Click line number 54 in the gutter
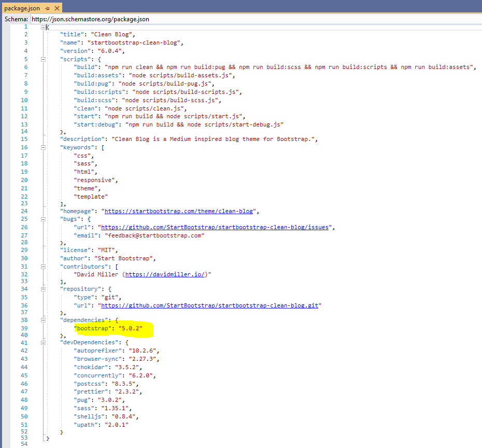Image resolution: width=482 pixels, height=448 pixels. (24, 444)
